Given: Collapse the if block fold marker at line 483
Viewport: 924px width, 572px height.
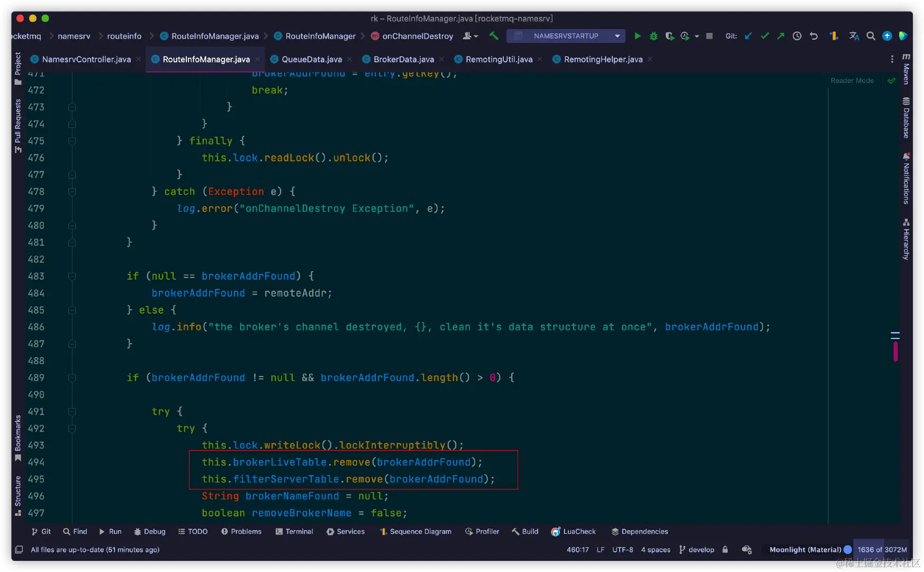Looking at the screenshot, I should (x=72, y=276).
